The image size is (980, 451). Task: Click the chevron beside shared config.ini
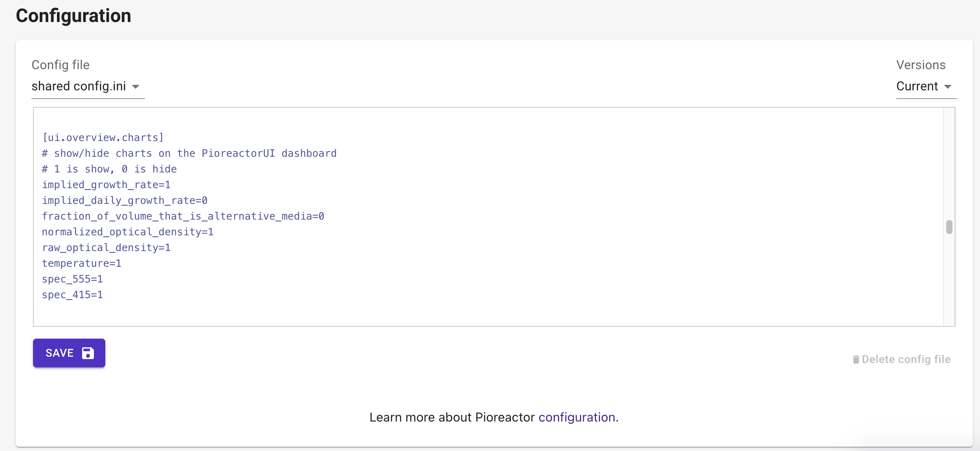tap(136, 87)
